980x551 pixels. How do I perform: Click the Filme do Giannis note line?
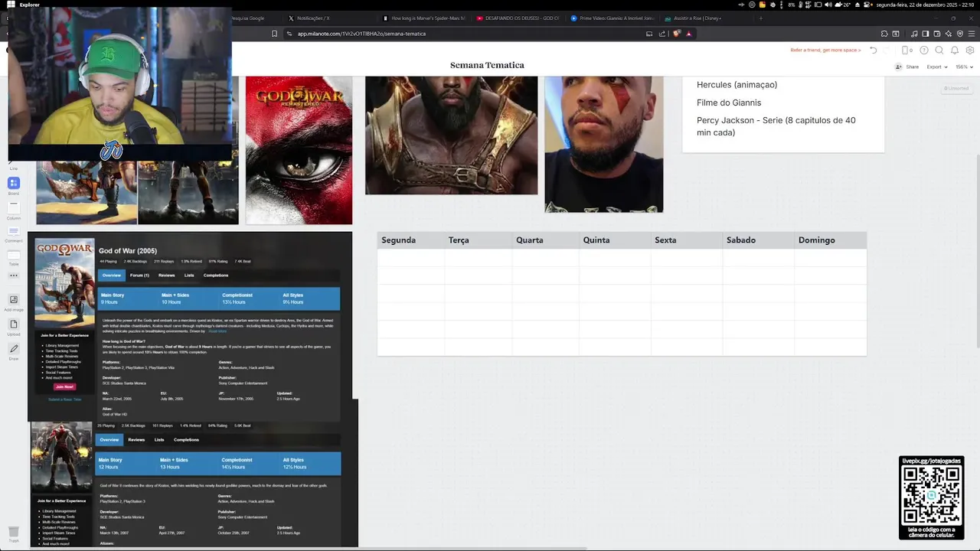[729, 103]
